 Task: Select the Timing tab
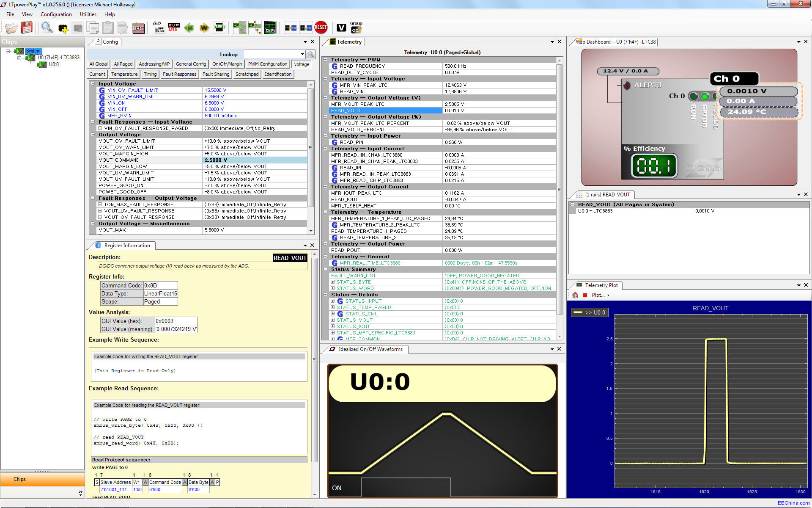tap(150, 74)
